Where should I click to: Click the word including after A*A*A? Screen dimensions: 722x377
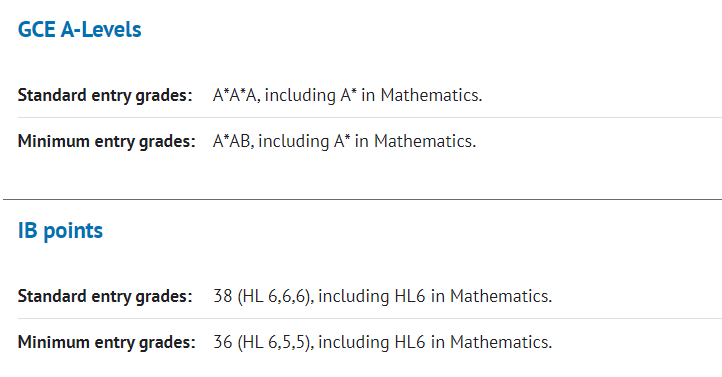pyautogui.click(x=300, y=96)
